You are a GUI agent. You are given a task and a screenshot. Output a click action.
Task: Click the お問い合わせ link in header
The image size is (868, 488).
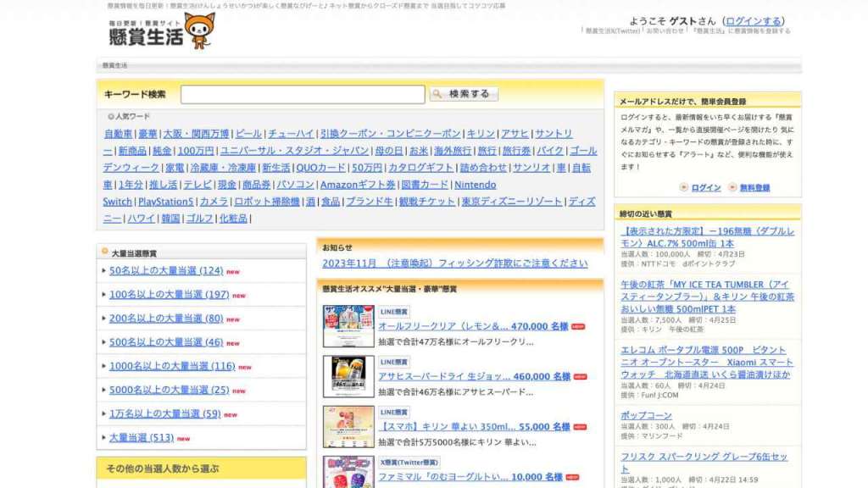tap(664, 31)
